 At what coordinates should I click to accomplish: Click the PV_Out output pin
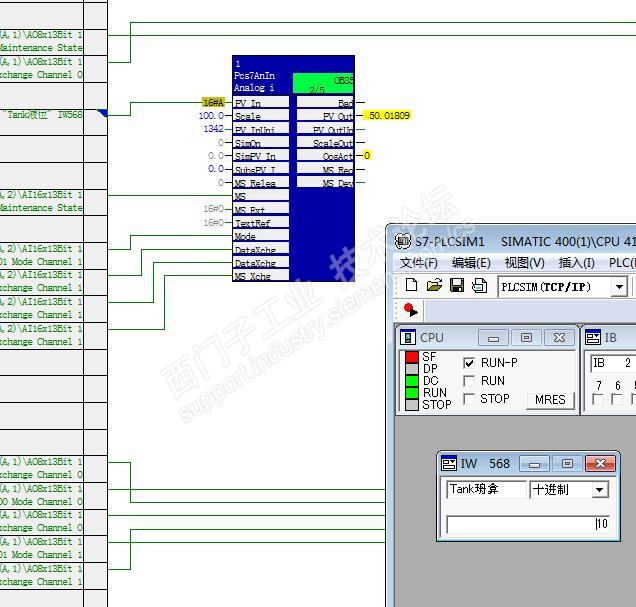325,116
